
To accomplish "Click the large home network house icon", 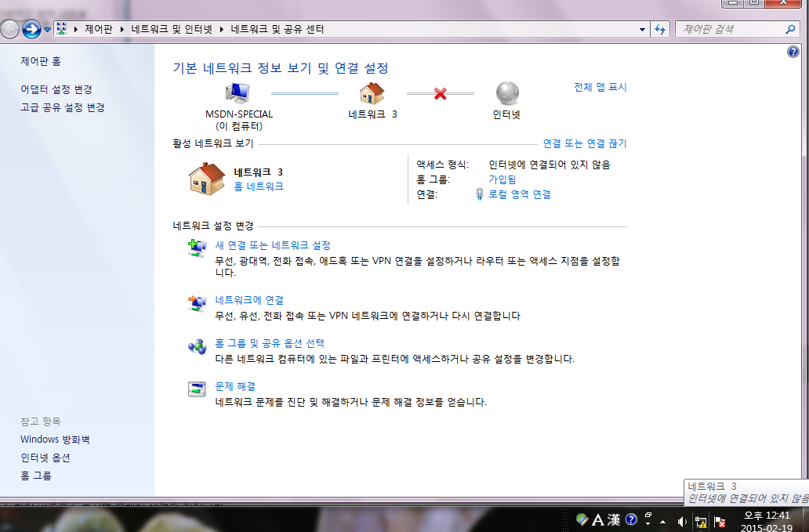I will pyautogui.click(x=207, y=179).
